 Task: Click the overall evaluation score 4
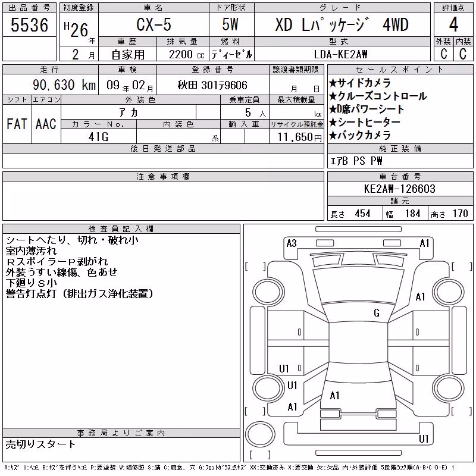[453, 24]
